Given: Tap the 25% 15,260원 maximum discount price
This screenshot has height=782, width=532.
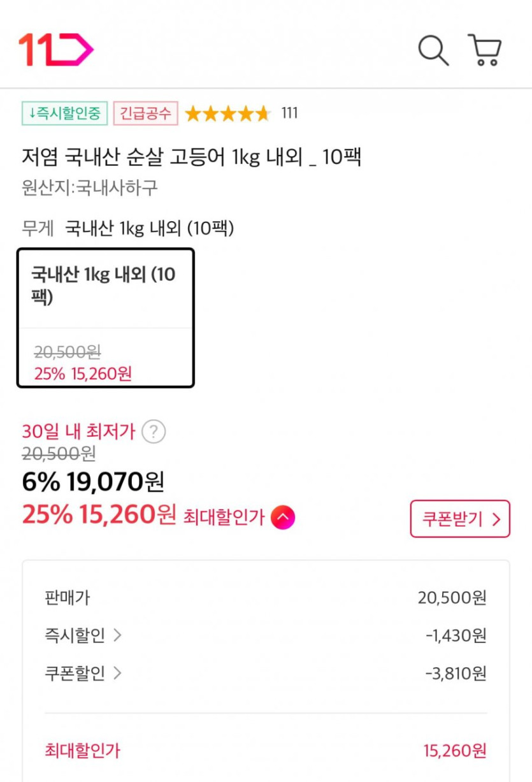Looking at the screenshot, I should tap(99, 515).
